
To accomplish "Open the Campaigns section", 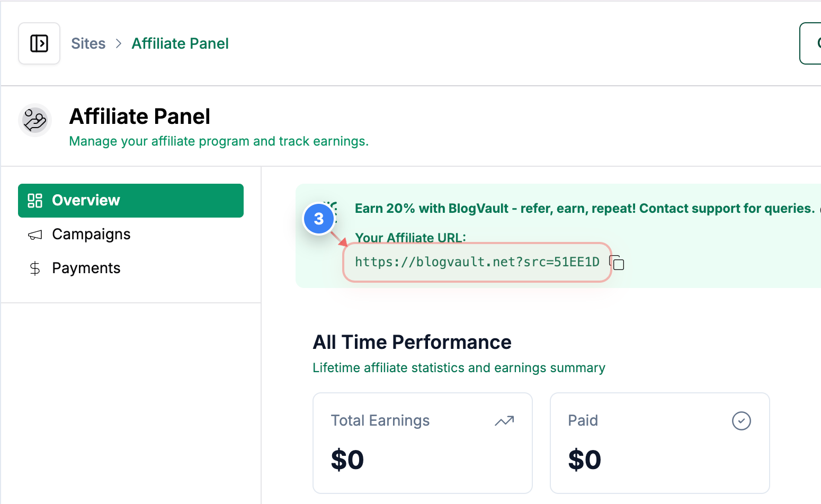I will click(91, 235).
